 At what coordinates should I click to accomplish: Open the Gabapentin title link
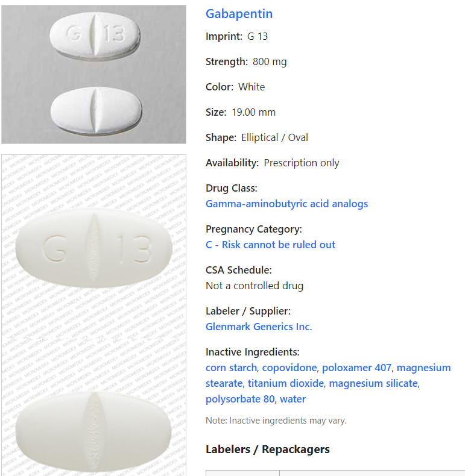(239, 14)
